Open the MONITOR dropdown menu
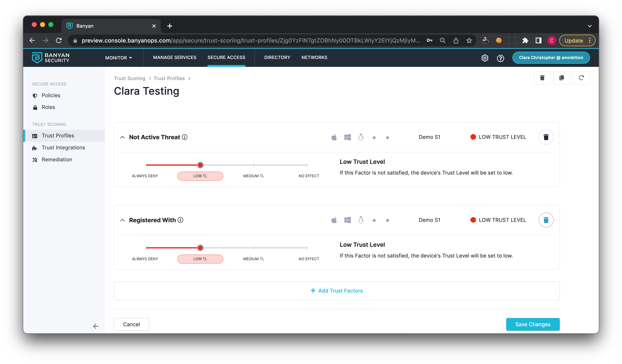Screen dimensions: 622x364 pyautogui.click(x=119, y=58)
